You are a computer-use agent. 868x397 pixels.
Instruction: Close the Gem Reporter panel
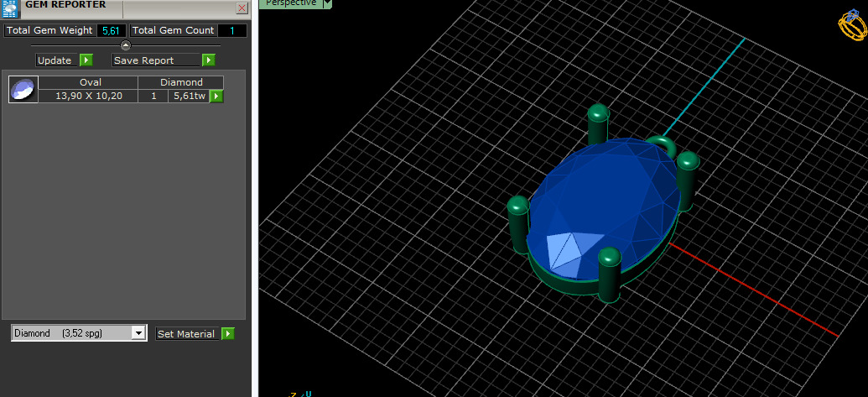tap(242, 8)
